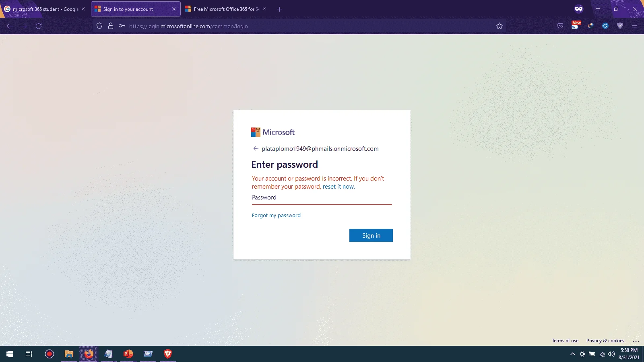Reload the current page
This screenshot has width=644, height=362.
tap(39, 26)
